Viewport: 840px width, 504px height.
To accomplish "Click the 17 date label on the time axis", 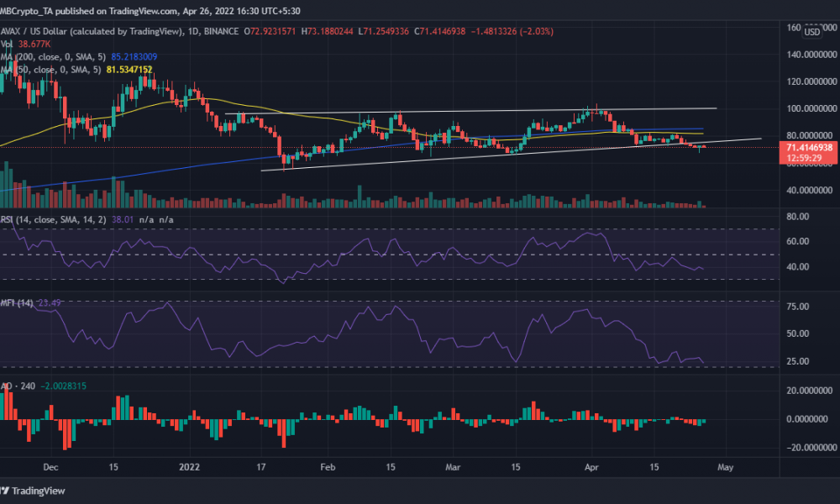I will [261, 467].
